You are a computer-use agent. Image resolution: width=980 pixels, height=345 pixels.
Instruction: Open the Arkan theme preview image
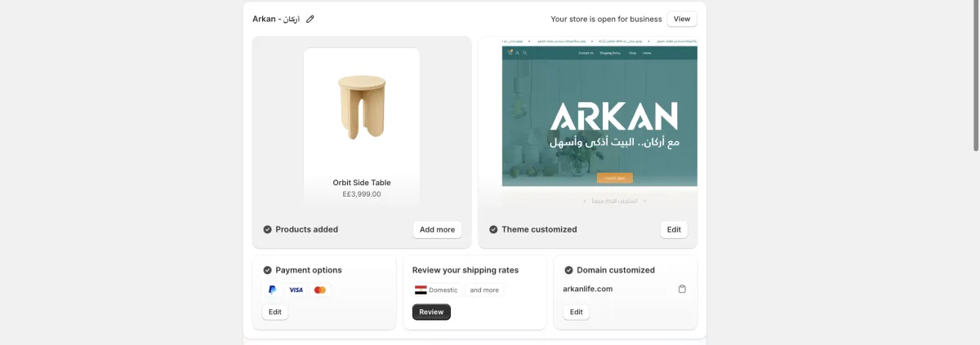[599, 116]
